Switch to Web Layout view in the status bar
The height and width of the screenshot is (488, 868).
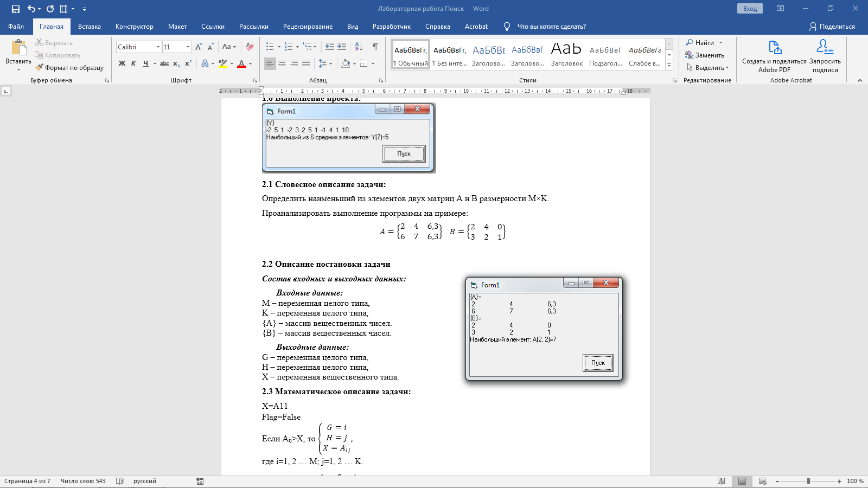(762, 481)
